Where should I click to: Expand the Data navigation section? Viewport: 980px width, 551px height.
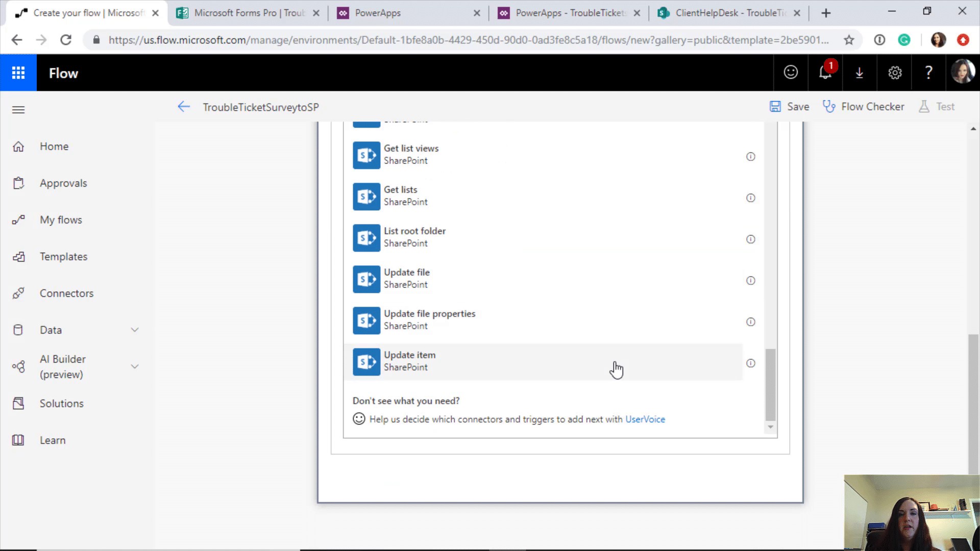click(x=135, y=330)
